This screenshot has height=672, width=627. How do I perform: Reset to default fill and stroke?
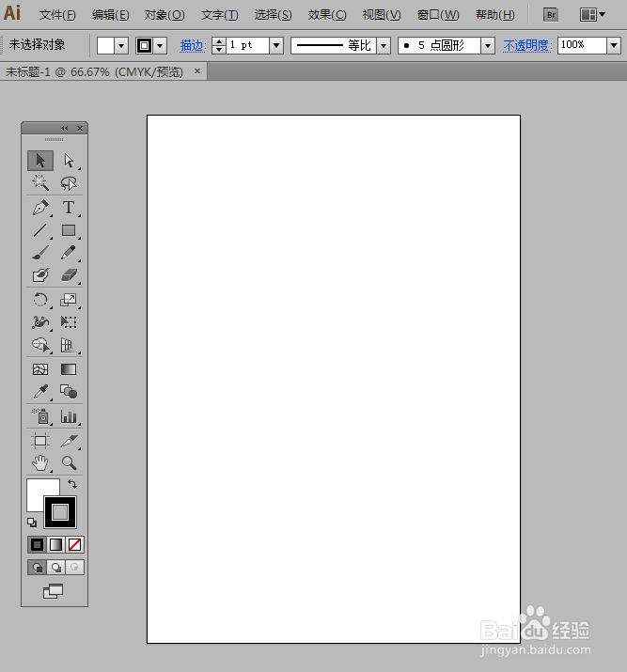coord(32,523)
